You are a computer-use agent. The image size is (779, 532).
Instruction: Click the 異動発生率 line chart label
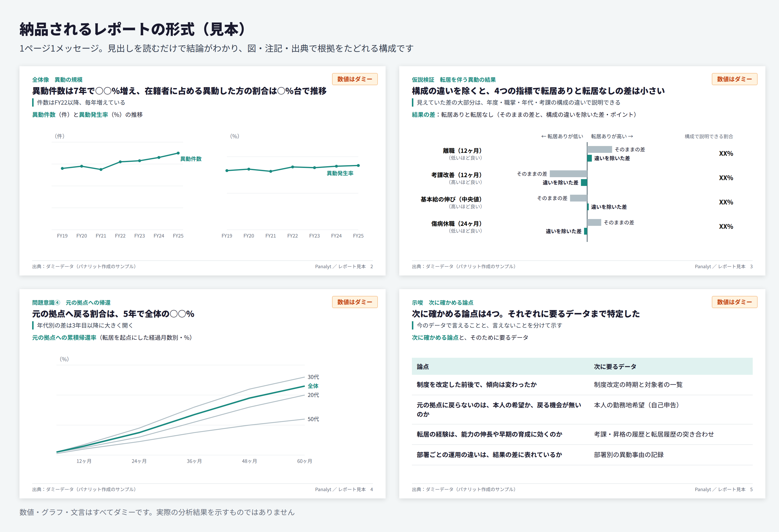[340, 173]
